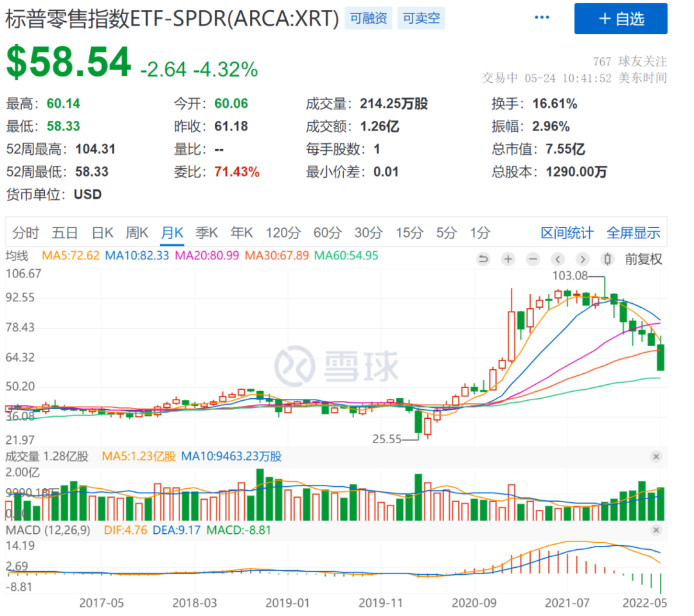The height and width of the screenshot is (616, 694).
Task: Click the 自选 add to watchlist button
Action: tap(621, 19)
